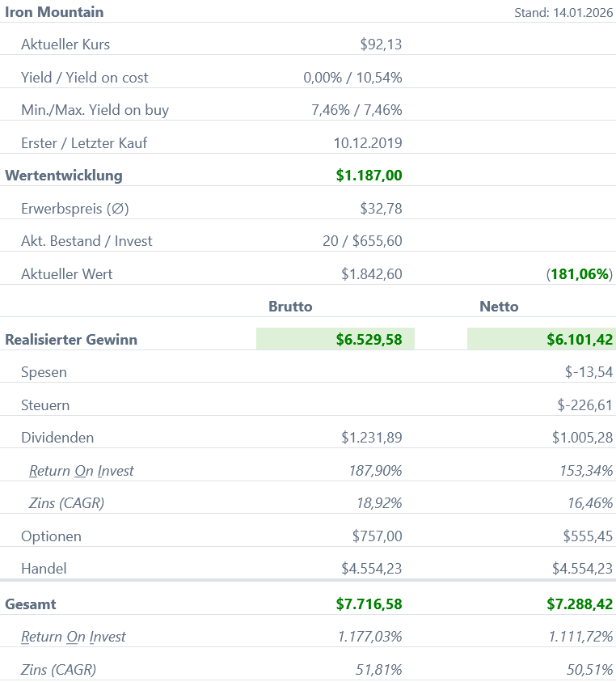The width and height of the screenshot is (616, 682).
Task: Click the Iron Mountain title
Action: [54, 12]
